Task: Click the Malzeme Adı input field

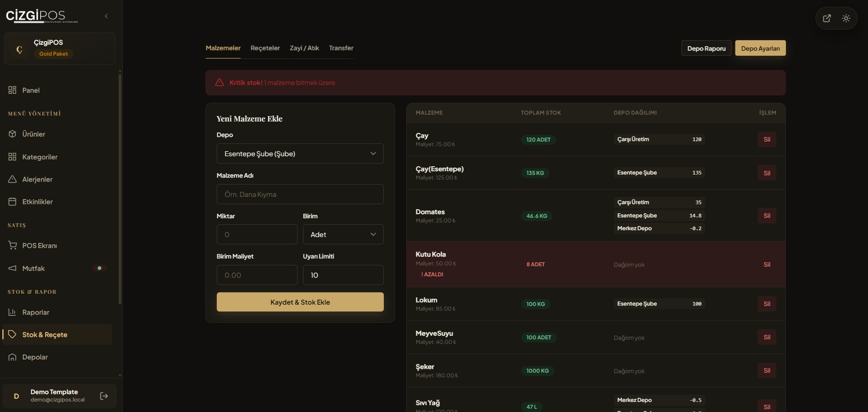Action: coord(300,194)
